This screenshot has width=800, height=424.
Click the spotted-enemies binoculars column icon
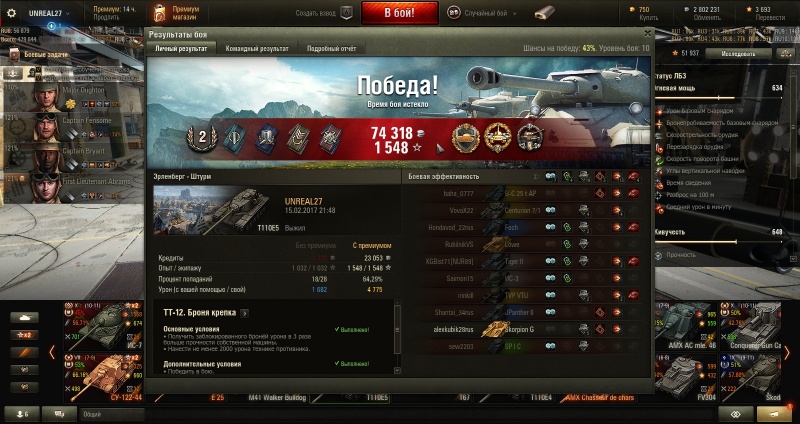550,177
